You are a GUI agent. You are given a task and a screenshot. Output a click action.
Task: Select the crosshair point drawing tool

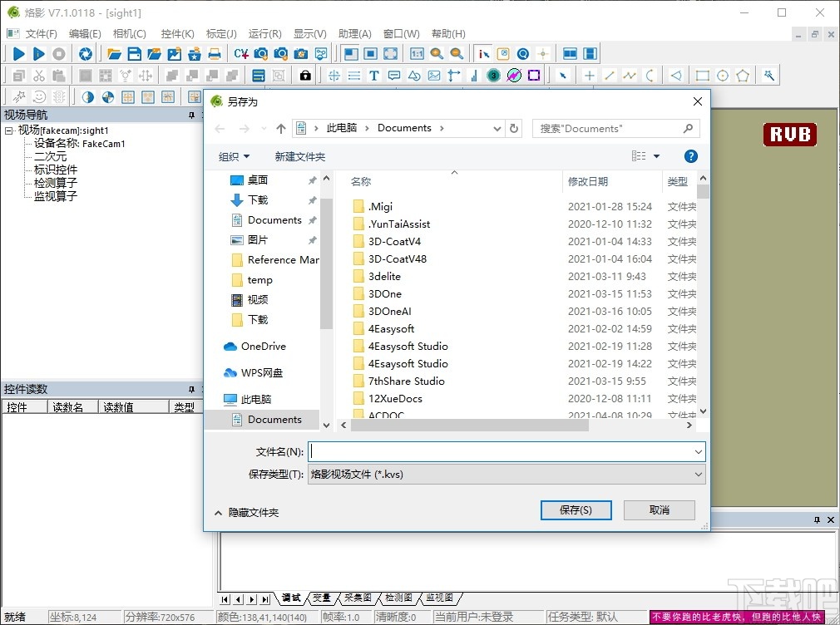(590, 76)
